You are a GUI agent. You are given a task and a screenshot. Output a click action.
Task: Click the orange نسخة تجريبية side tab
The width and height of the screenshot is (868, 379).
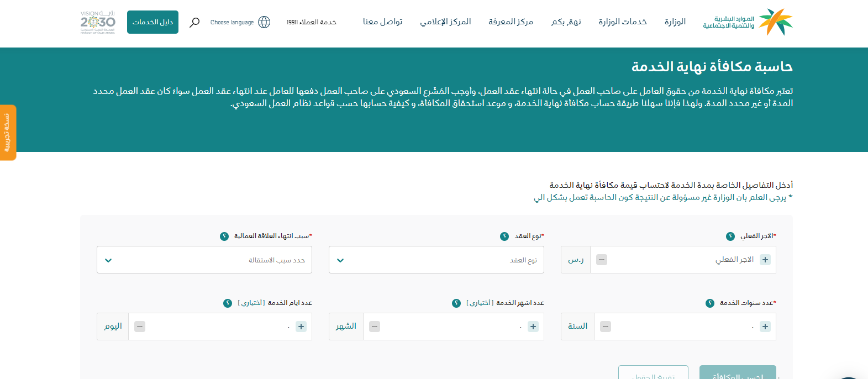click(x=8, y=133)
